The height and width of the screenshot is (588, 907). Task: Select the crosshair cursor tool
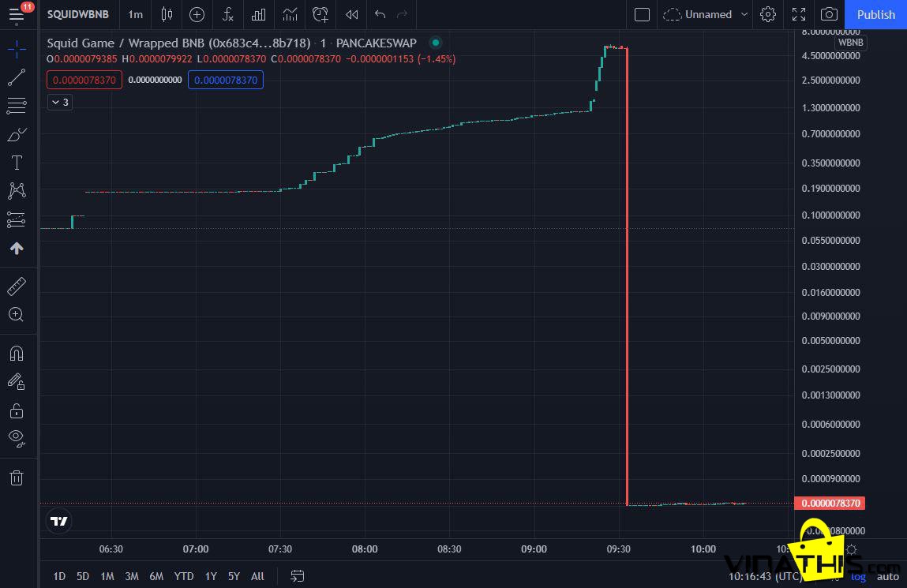tap(17, 50)
